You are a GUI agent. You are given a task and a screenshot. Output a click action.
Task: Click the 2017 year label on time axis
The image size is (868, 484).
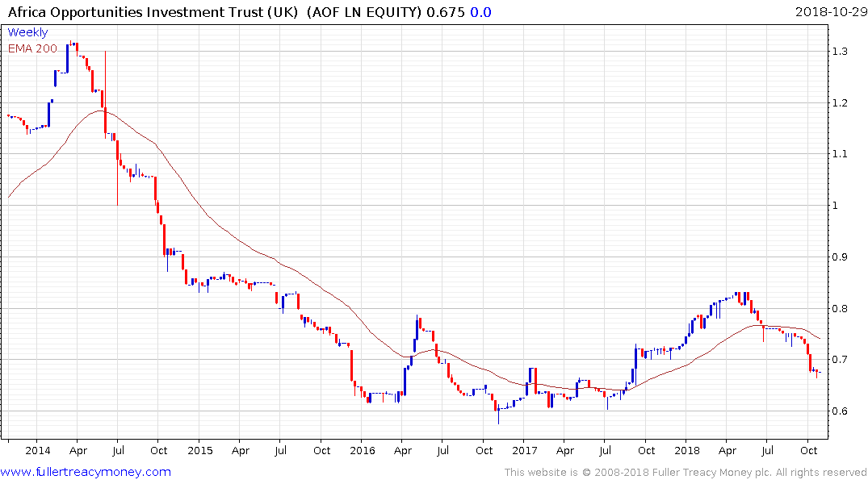click(x=525, y=450)
